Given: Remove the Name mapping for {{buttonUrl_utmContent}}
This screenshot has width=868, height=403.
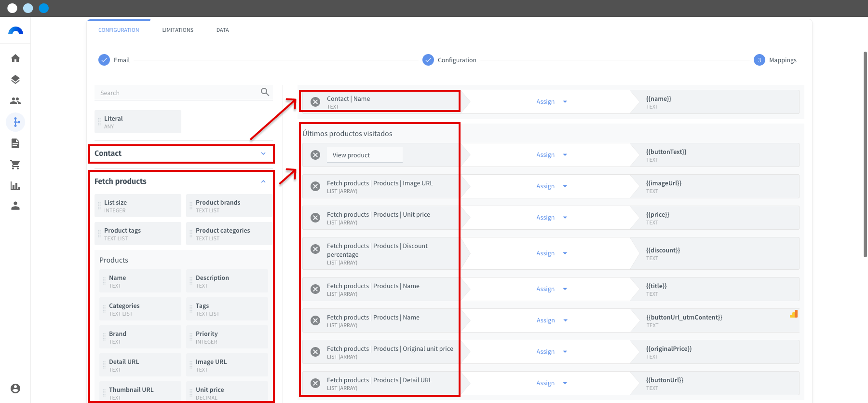Looking at the screenshot, I should [x=315, y=320].
